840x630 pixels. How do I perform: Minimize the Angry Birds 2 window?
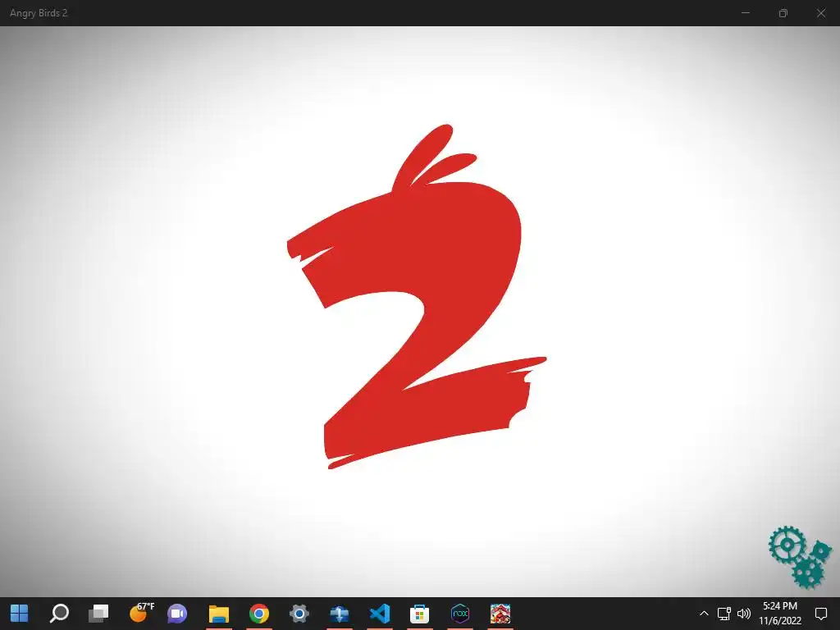coord(745,13)
